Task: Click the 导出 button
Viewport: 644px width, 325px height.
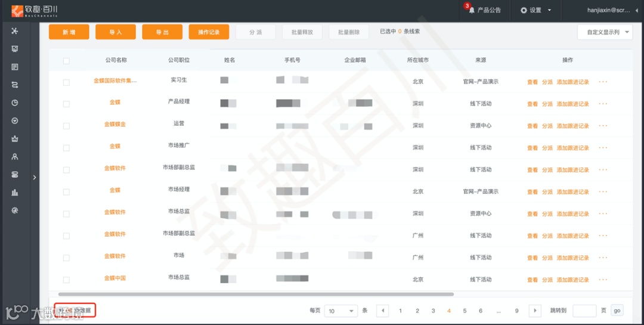Action: coord(162,32)
